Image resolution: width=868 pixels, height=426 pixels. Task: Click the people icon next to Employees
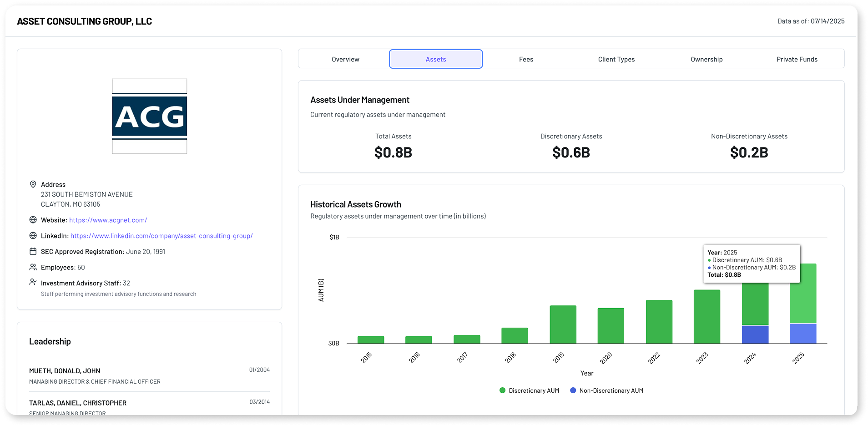(x=33, y=267)
